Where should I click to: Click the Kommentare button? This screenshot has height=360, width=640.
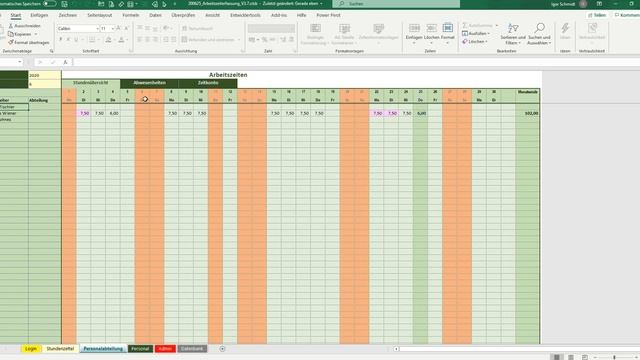tap(627, 15)
